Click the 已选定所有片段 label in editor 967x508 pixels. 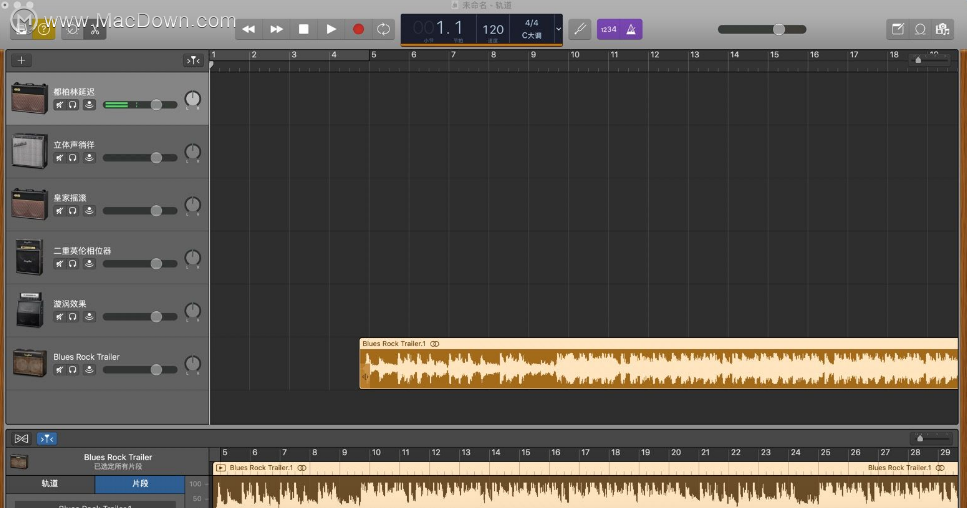point(118,467)
